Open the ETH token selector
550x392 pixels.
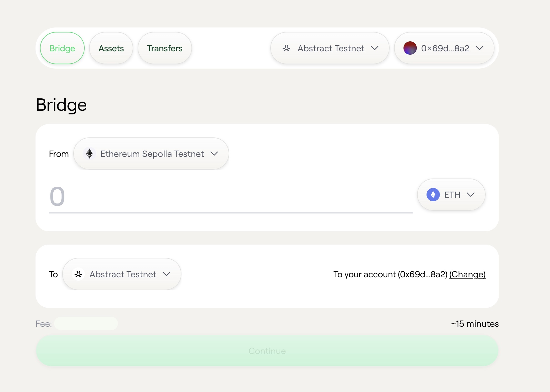pos(451,195)
